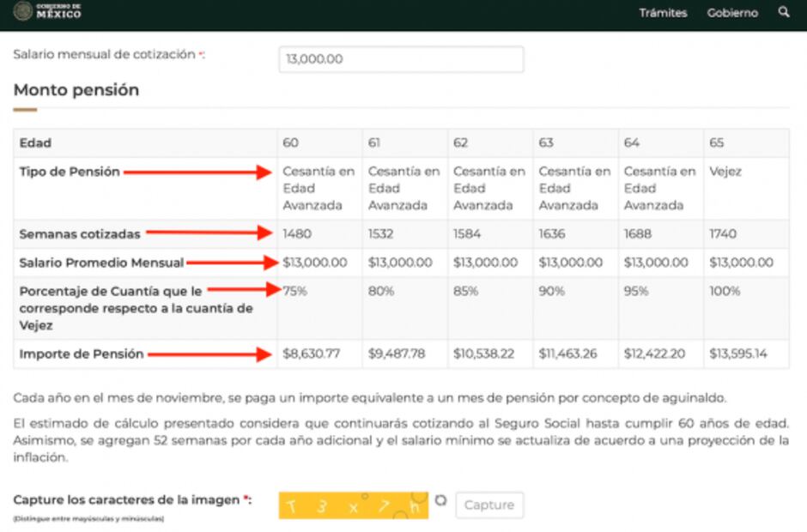Select the Vejez pension type cell
Image resolution: width=807 pixels, height=532 pixels.
[x=725, y=172]
